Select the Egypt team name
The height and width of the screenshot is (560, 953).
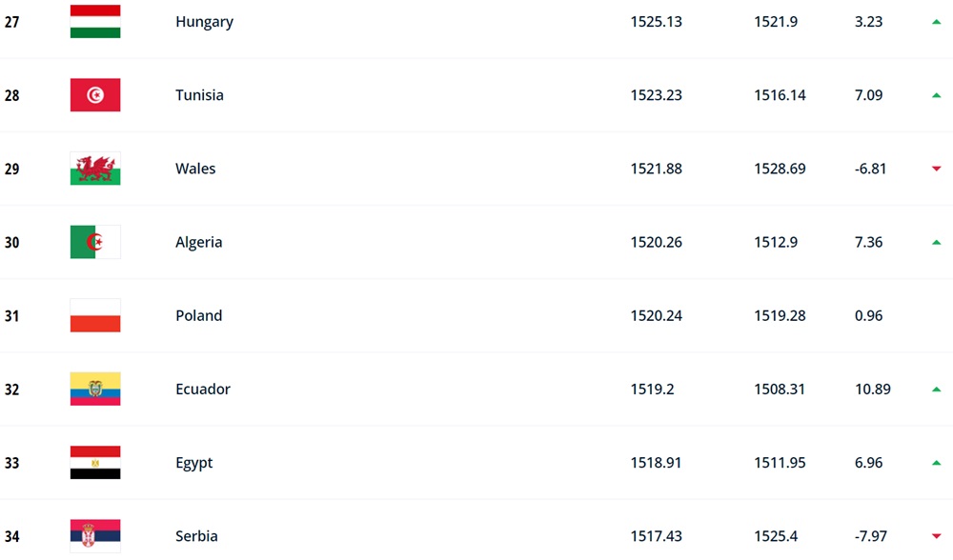[193, 463]
